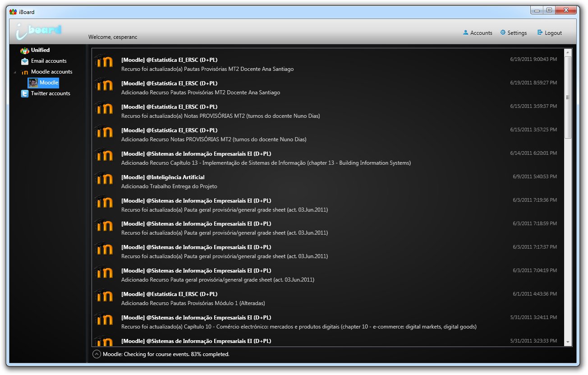Open 'Adicionado Recurso Pauta geral provisória' message

[218, 280]
